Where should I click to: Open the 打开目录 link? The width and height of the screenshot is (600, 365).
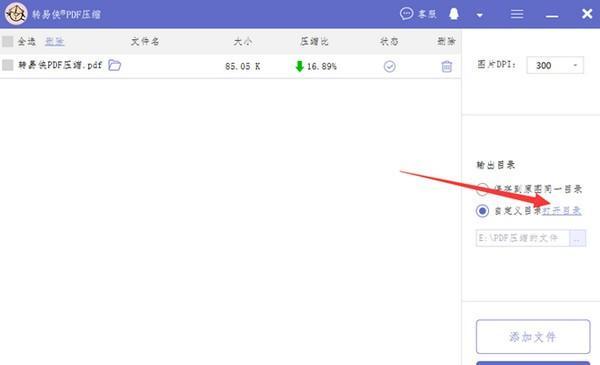coord(562,211)
